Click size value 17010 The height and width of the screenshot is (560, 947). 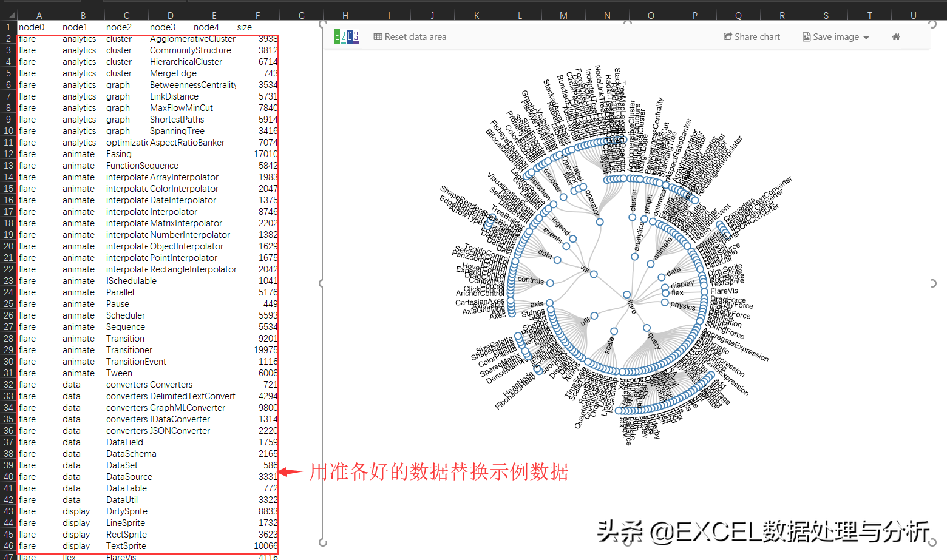[x=265, y=154]
